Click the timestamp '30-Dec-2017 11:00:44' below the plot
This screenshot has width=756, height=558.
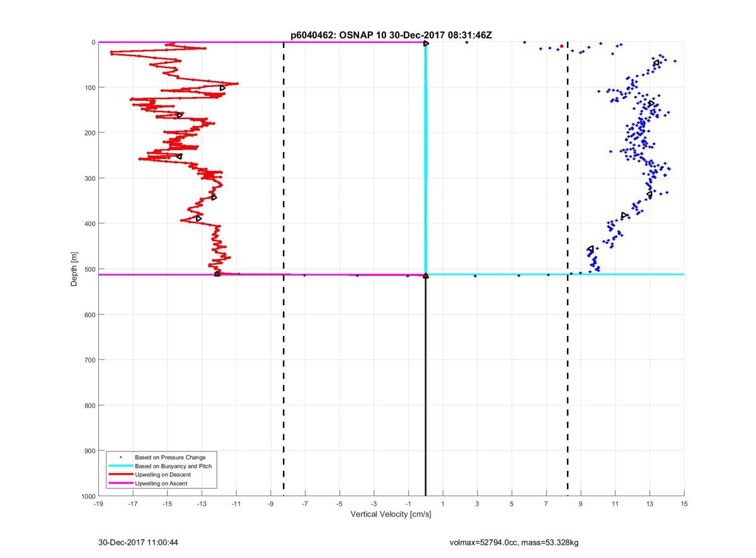click(138, 542)
